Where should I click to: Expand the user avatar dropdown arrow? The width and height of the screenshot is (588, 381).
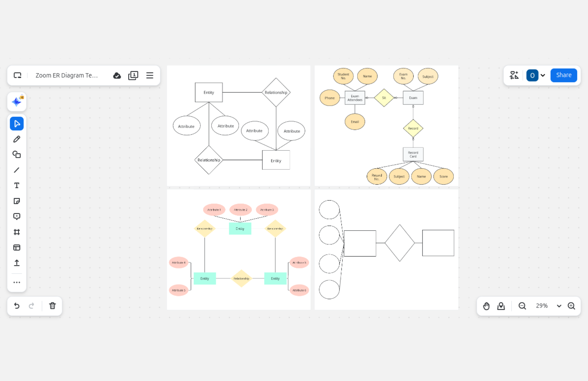point(543,75)
